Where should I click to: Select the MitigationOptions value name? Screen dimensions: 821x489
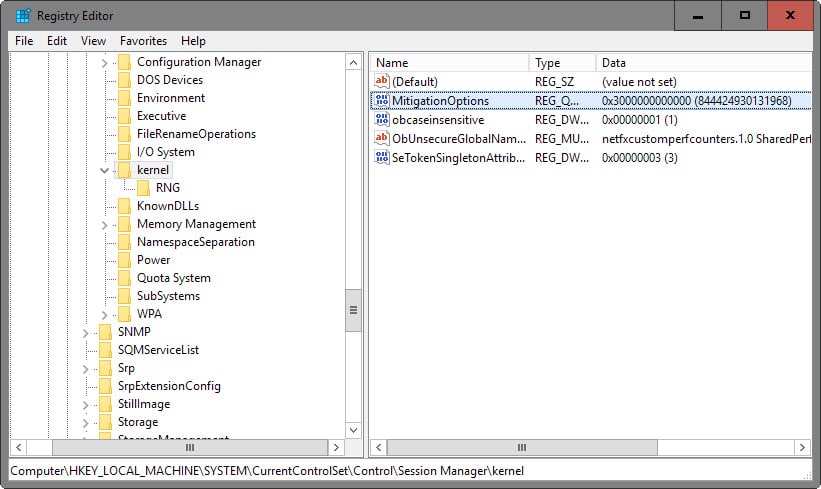[440, 101]
